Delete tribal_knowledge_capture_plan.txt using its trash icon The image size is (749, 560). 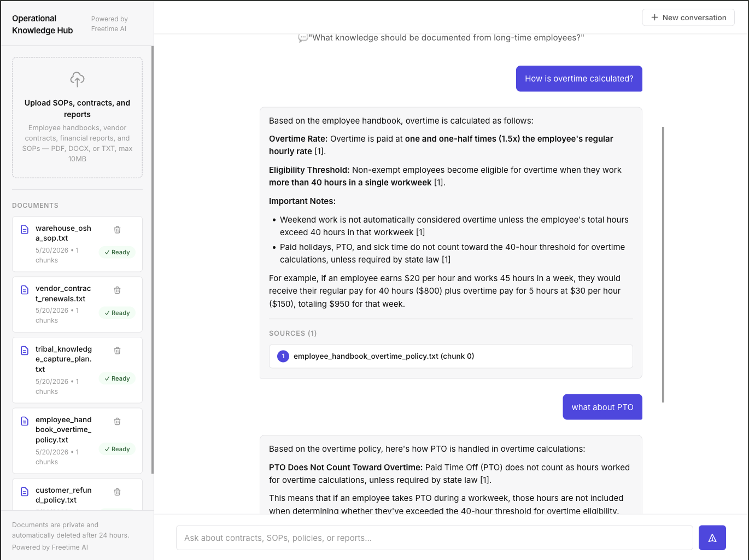click(117, 351)
